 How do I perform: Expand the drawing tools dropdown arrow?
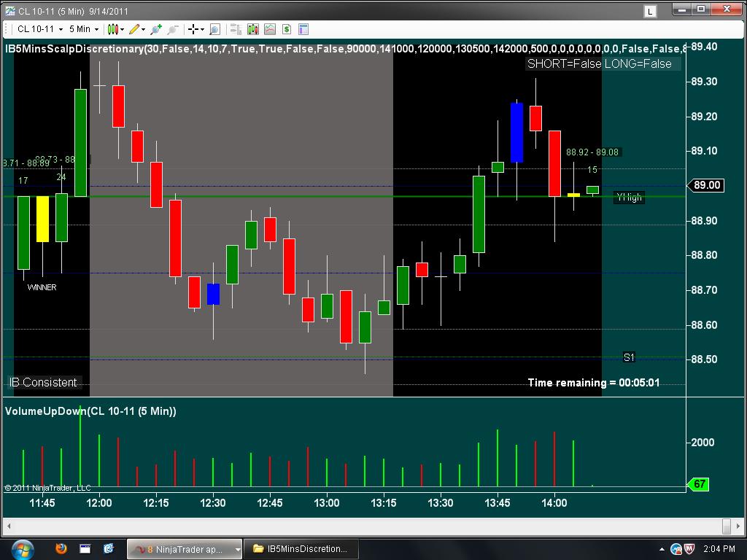pos(144,29)
